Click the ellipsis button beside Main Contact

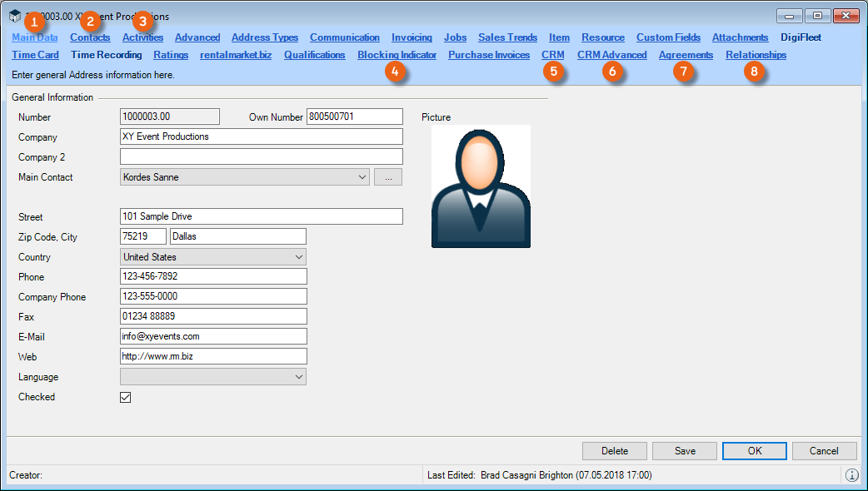(388, 177)
